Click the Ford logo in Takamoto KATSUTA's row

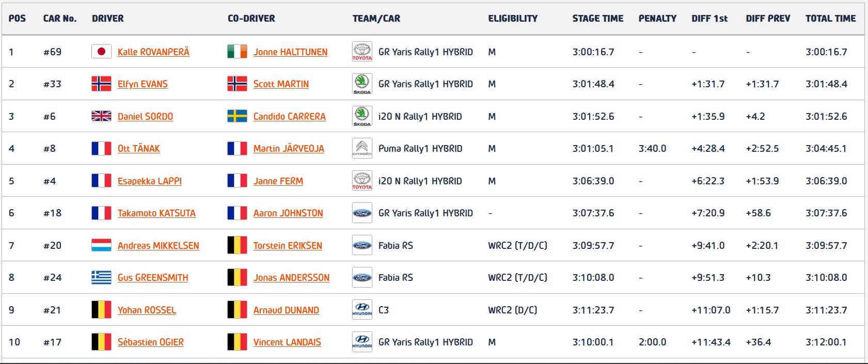(x=362, y=213)
